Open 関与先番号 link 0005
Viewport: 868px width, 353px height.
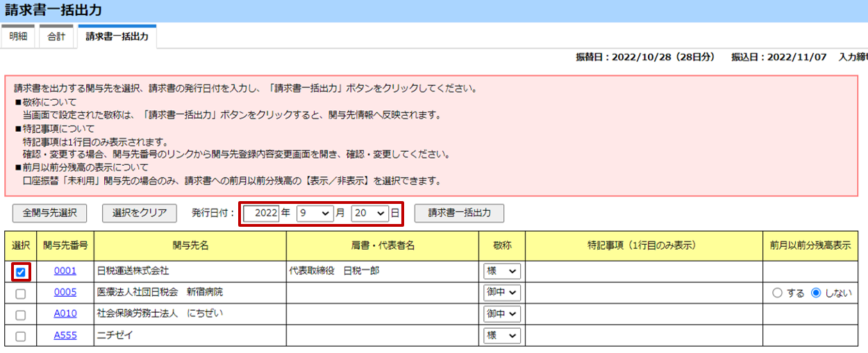(x=65, y=293)
